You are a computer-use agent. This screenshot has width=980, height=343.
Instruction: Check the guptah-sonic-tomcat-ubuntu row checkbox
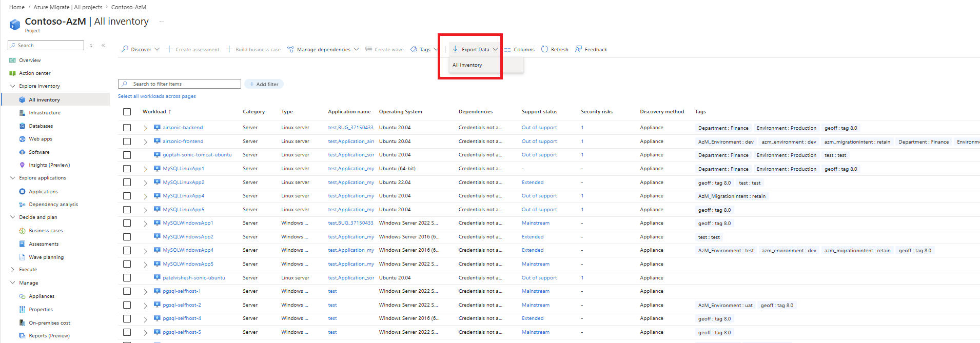point(127,155)
